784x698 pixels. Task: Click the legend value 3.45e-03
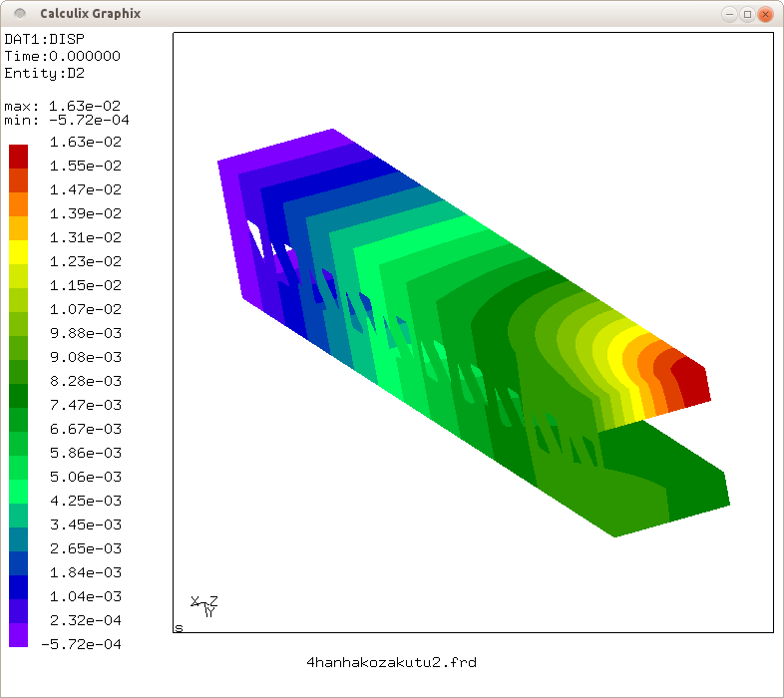point(86,525)
